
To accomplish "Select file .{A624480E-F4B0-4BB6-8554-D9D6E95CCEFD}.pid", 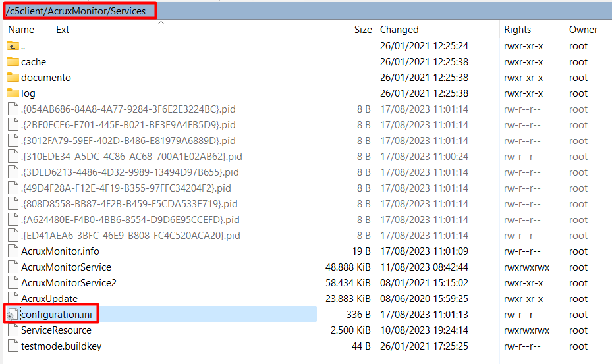I will point(130,220).
